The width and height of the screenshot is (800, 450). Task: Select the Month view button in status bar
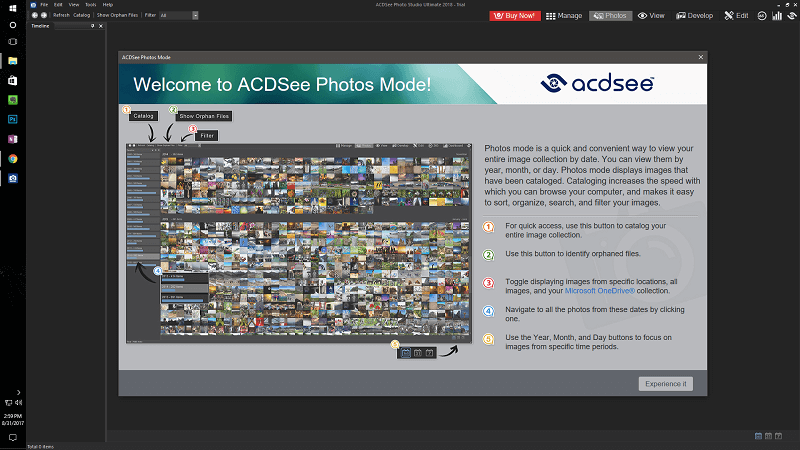tap(768, 436)
